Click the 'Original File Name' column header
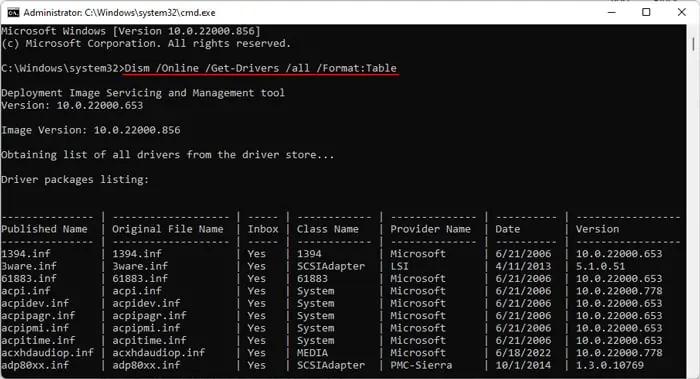The width and height of the screenshot is (700, 379). pos(167,229)
